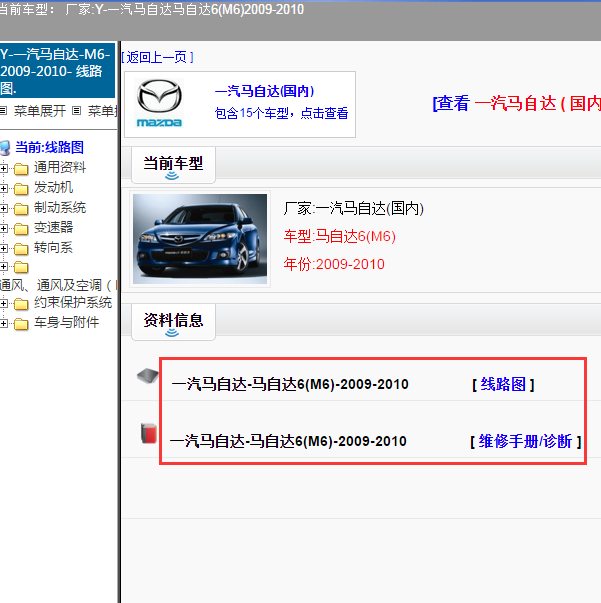Click the gray wiring diagram chip icon
The width and height of the screenshot is (601, 603).
click(x=148, y=376)
